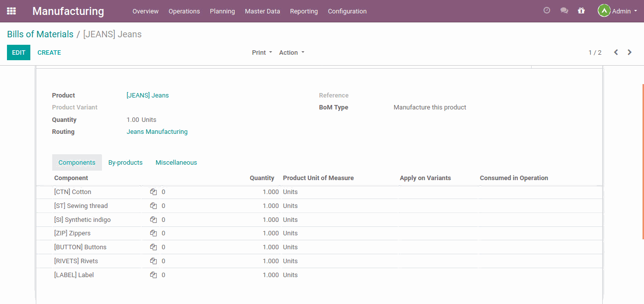Expand the Action dropdown
The image size is (644, 304).
291,53
